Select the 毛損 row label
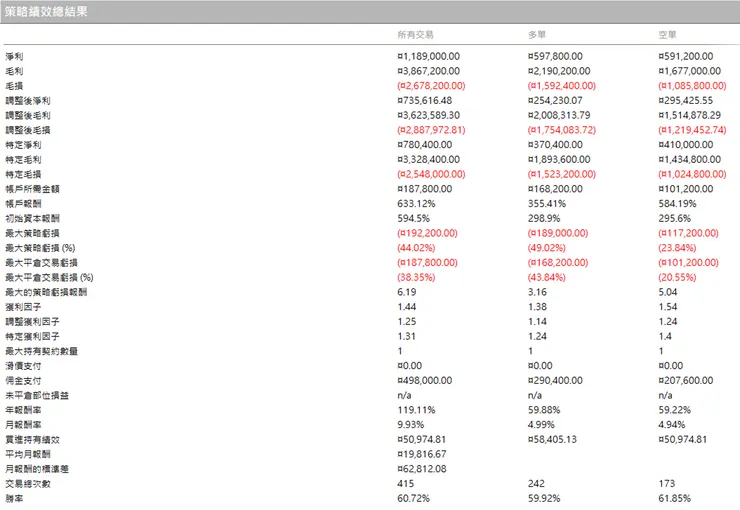740x510 pixels. [x=14, y=86]
